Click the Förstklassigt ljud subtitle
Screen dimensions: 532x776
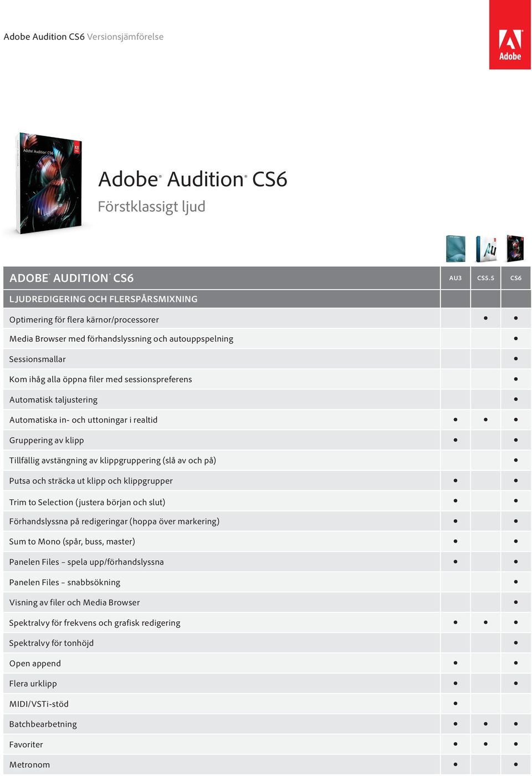151,206
